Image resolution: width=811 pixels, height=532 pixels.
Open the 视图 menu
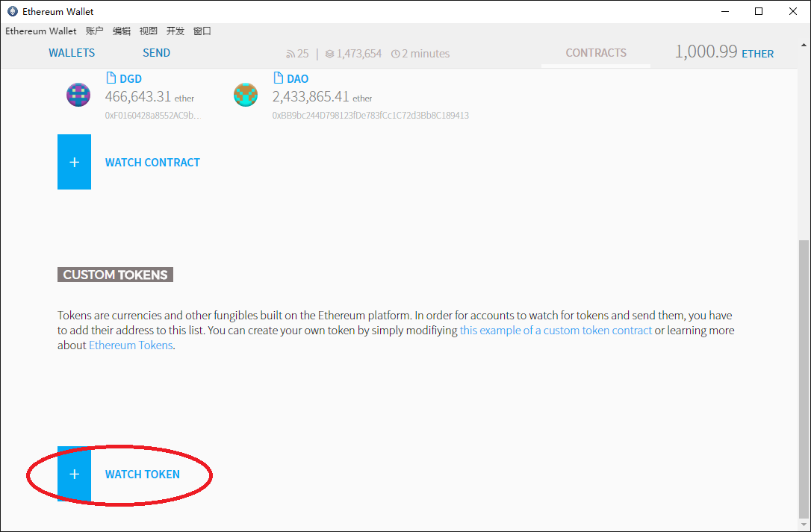(x=149, y=31)
